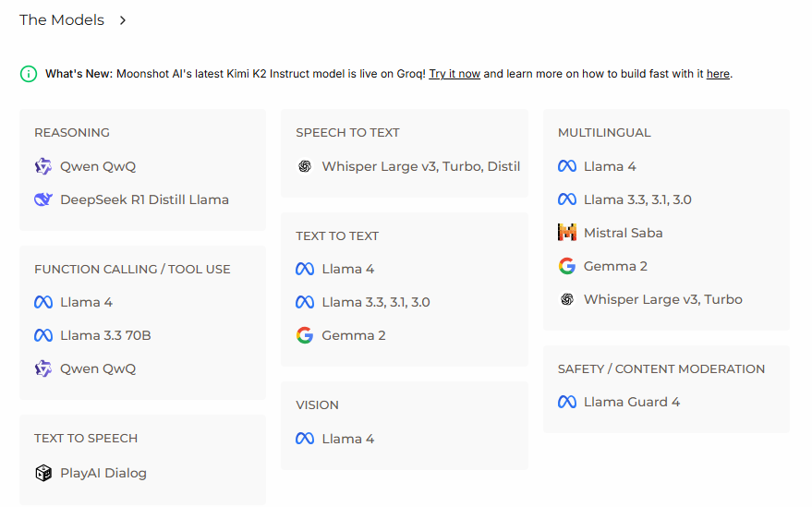Open the 'here' link in the announcement
This screenshot has width=812, height=507.
point(718,74)
